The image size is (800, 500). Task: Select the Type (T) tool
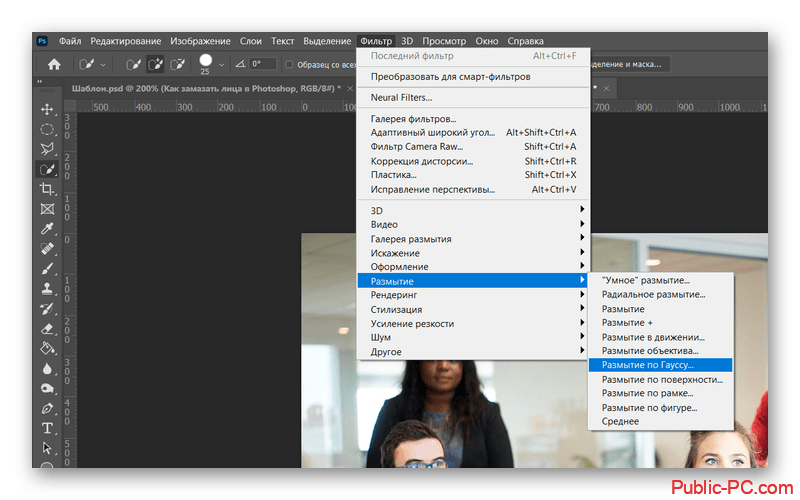[47, 428]
